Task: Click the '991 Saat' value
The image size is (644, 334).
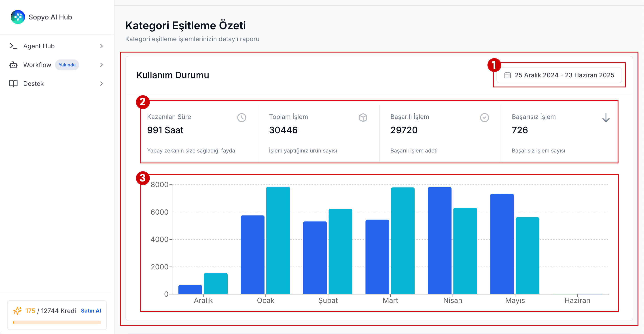Action: click(x=165, y=130)
